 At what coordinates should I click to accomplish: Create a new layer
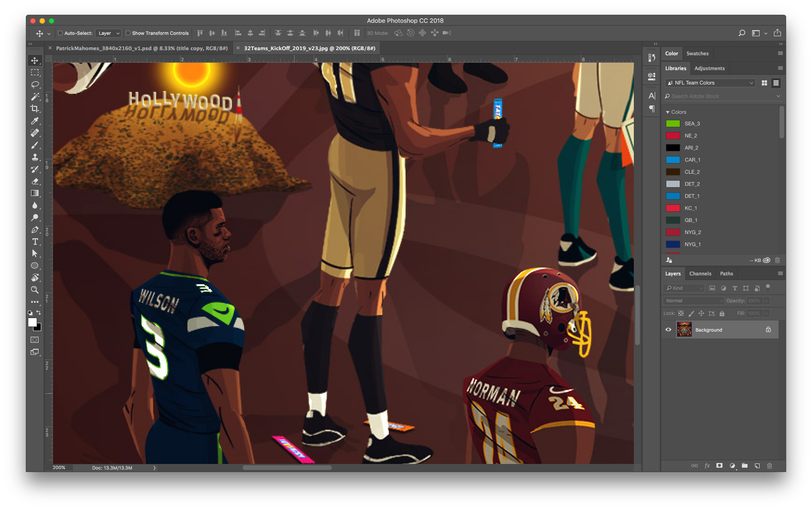click(x=757, y=465)
